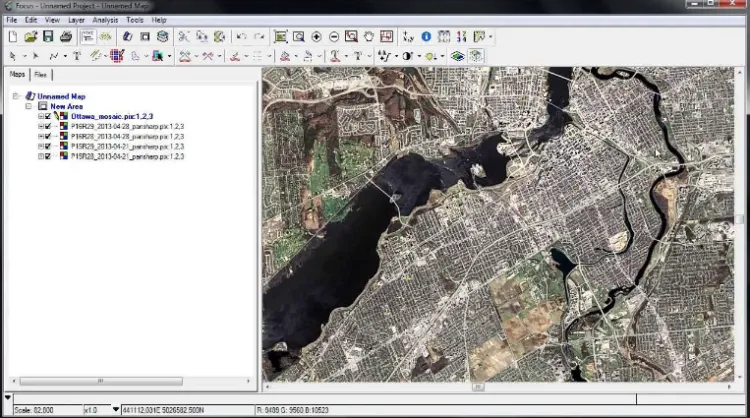Click the map view horizontal scrollbar
Image resolution: width=750 pixels, height=418 pixels.
(x=480, y=386)
